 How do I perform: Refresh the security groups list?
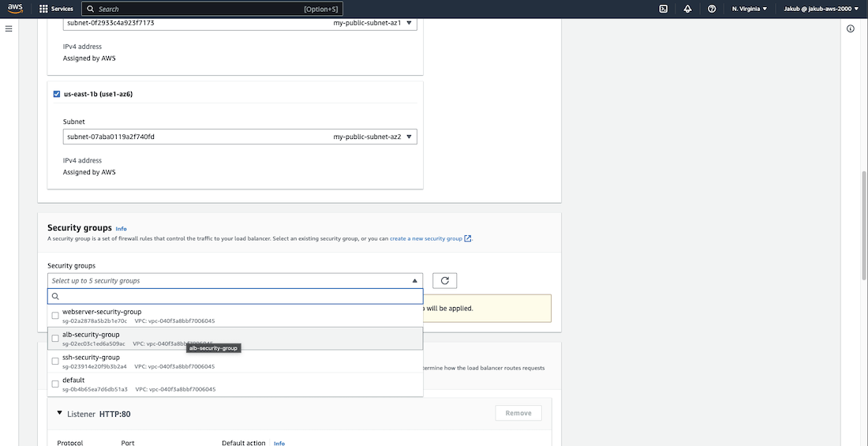[x=445, y=280]
